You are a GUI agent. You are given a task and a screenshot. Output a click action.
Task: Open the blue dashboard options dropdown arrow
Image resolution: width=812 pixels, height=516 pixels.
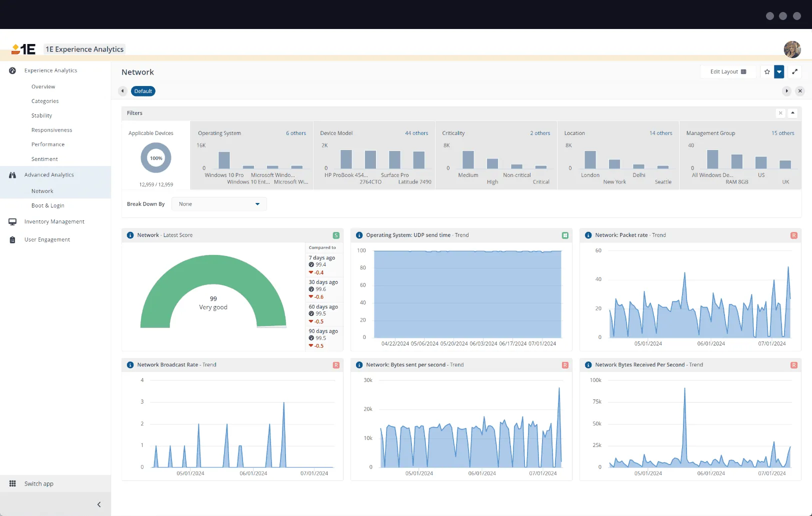point(779,72)
